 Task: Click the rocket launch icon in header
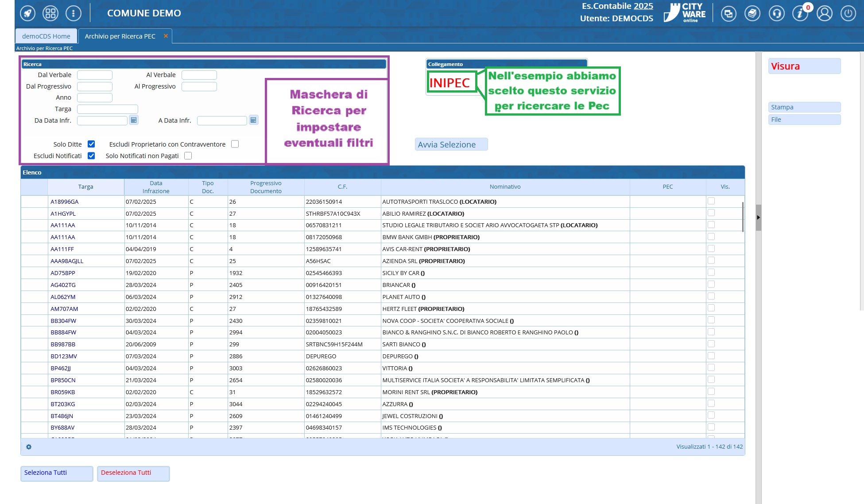pyautogui.click(x=27, y=13)
